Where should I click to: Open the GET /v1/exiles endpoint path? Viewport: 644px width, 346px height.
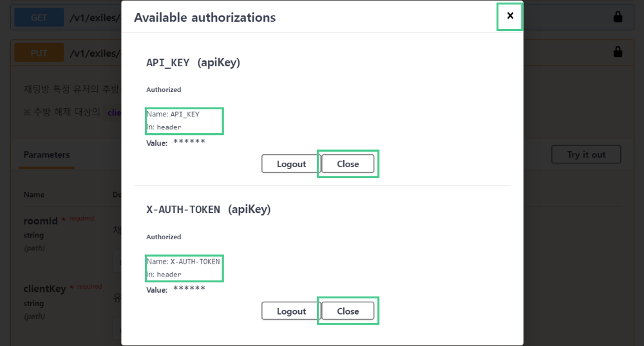tap(95, 17)
